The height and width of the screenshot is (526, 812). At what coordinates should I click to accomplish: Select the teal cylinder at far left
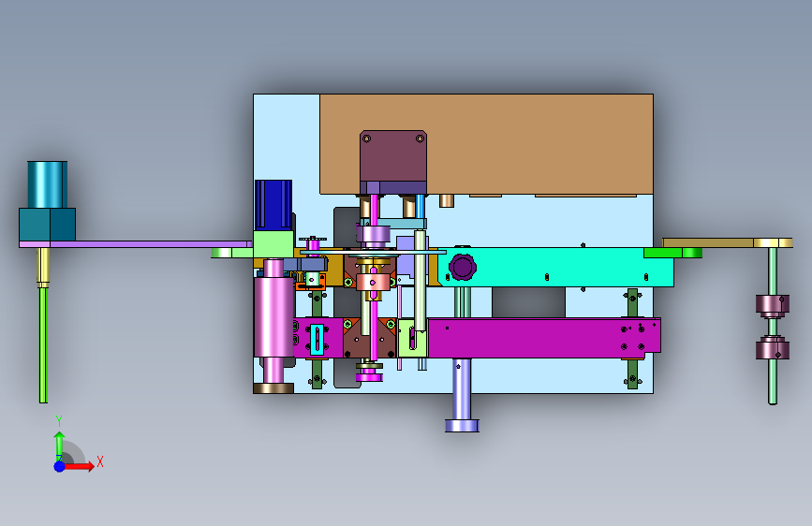click(47, 184)
